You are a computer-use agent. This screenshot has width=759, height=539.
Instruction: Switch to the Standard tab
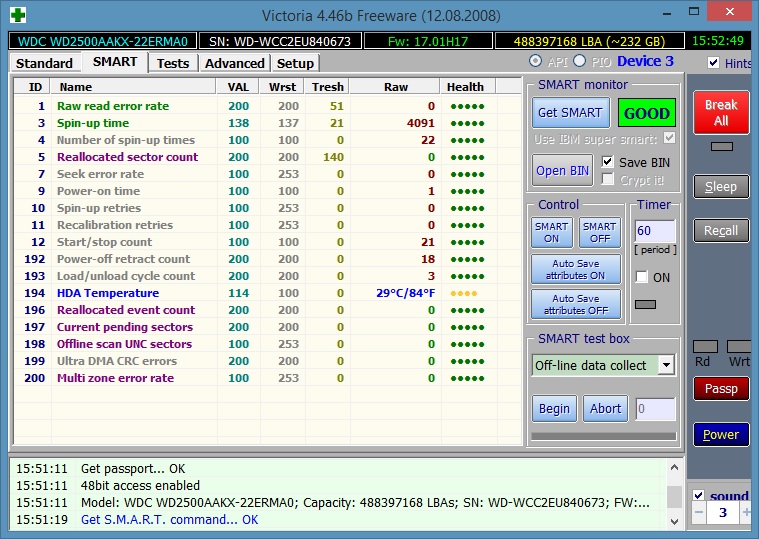tap(44, 63)
